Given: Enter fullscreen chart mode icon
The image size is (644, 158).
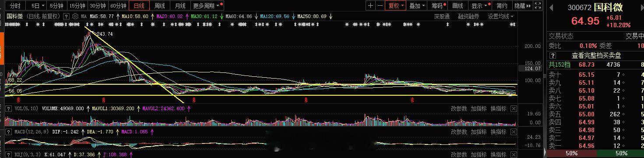Looking at the screenshot, I should pos(538,6).
